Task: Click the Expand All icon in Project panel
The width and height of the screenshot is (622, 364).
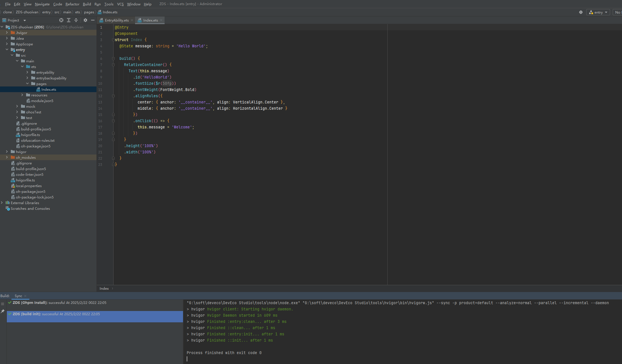Action: pyautogui.click(x=69, y=20)
